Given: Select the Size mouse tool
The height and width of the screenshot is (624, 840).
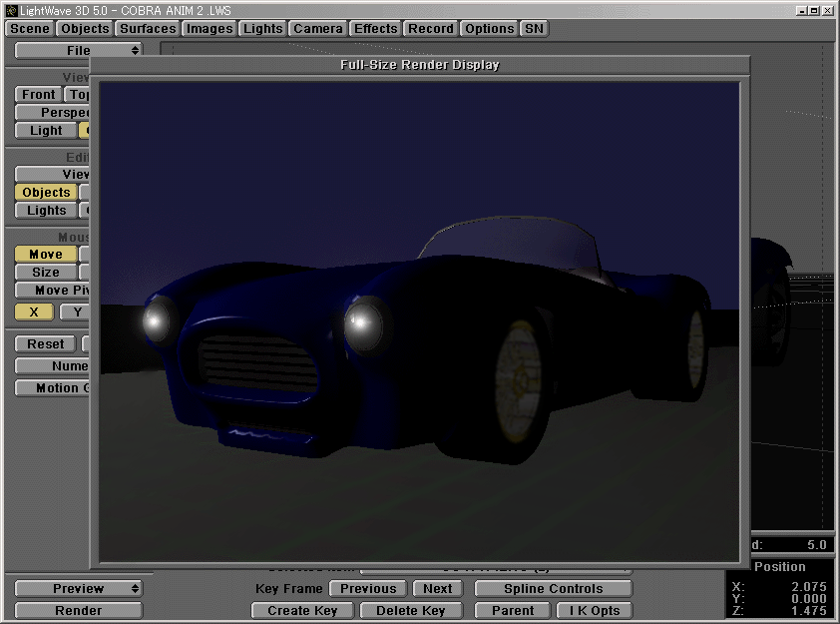Looking at the screenshot, I should (44, 272).
